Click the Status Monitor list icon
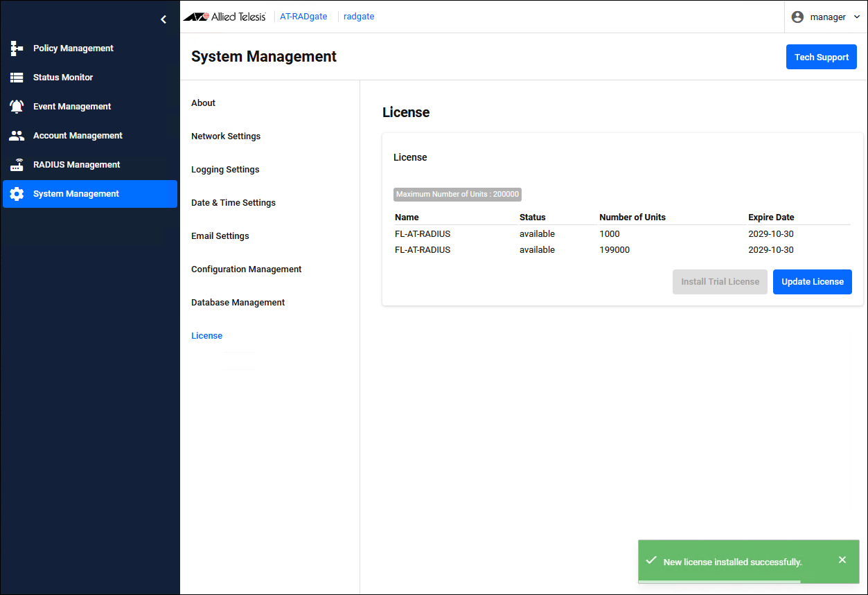This screenshot has width=868, height=595. tap(17, 78)
